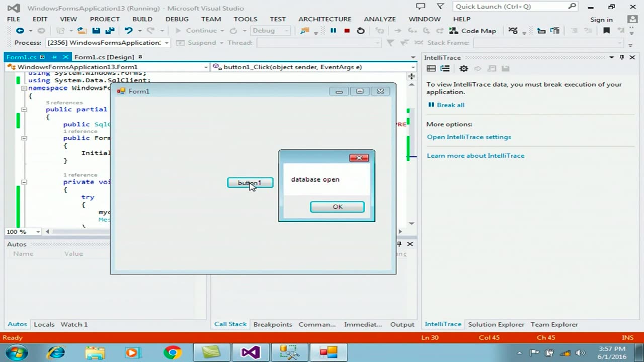This screenshot has width=644, height=362.
Task: Open Visual Studio from Windows taskbar
Action: coord(250,352)
